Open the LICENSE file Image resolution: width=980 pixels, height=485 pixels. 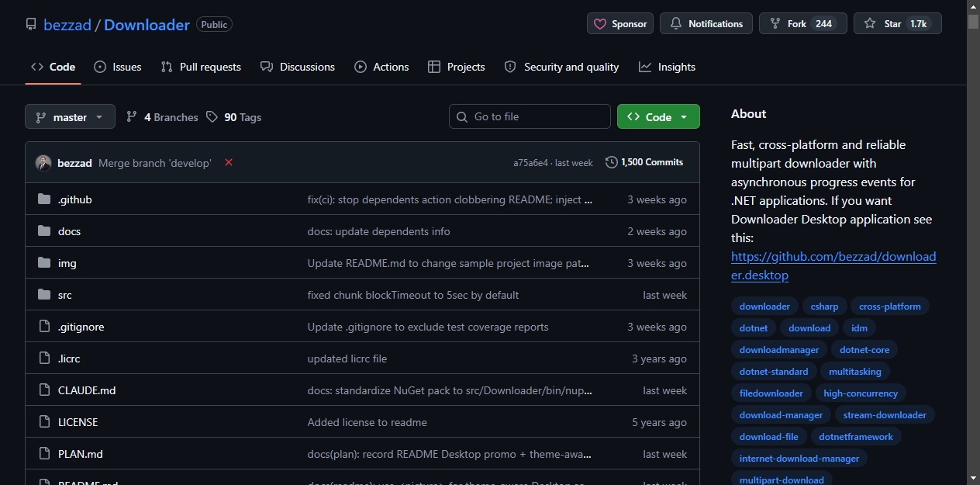tap(78, 422)
